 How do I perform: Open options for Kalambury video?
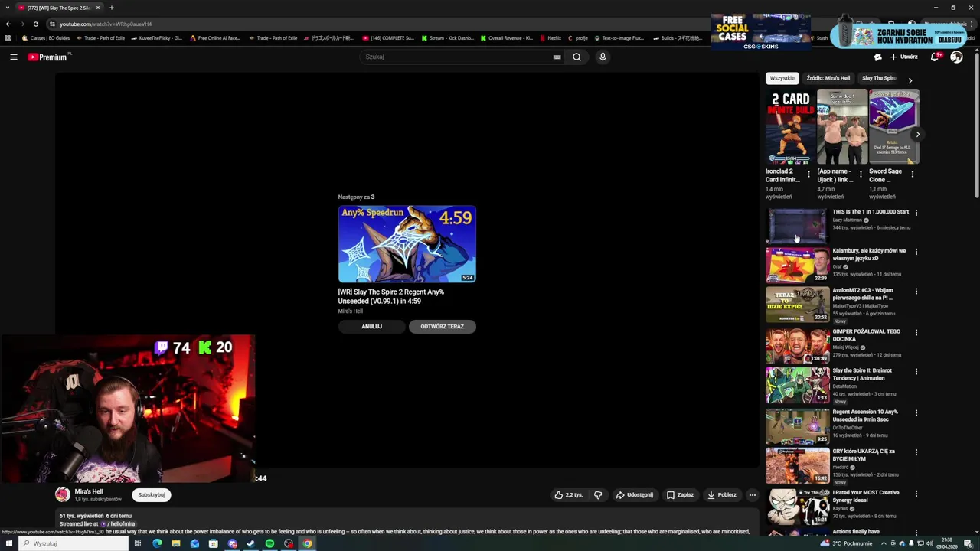click(916, 252)
